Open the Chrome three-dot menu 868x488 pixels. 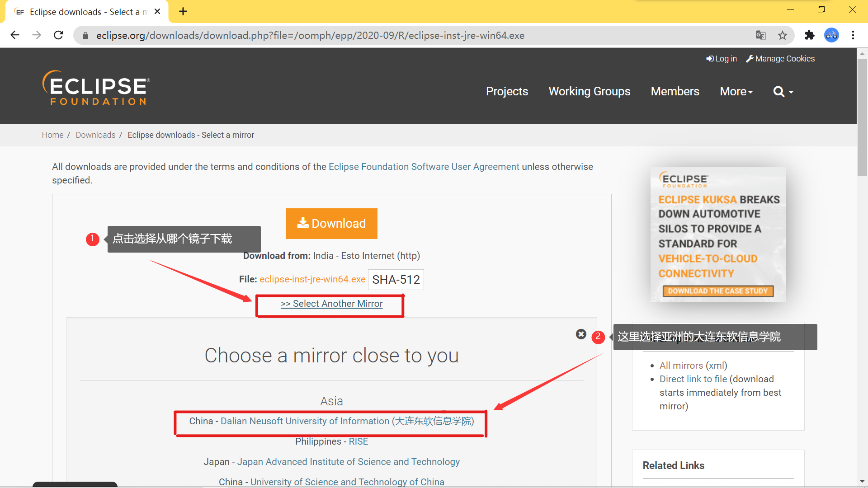pyautogui.click(x=853, y=35)
